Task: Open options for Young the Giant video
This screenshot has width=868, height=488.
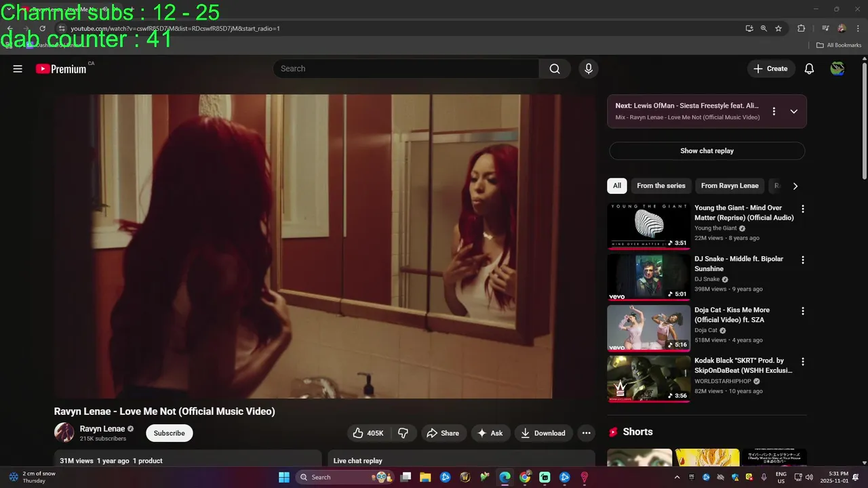Action: pos(803,209)
